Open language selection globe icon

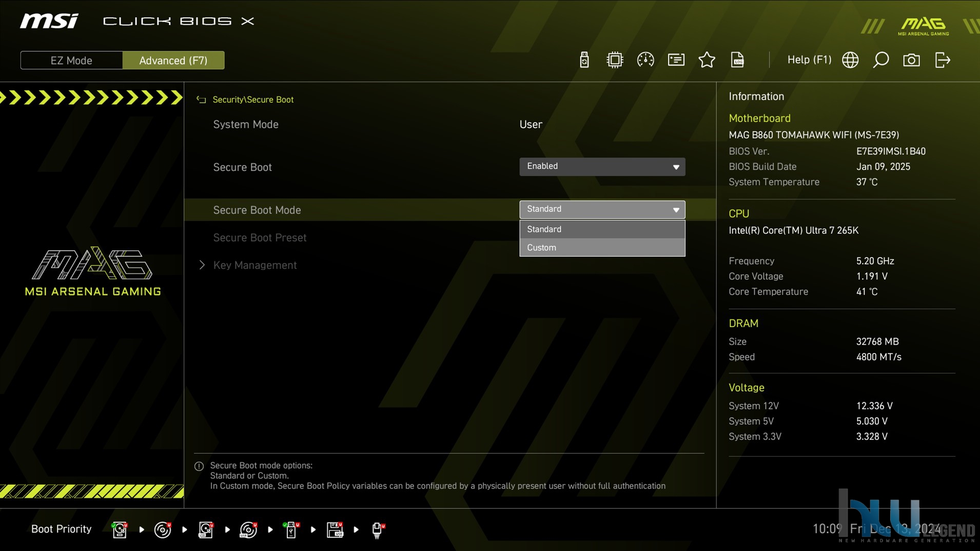(850, 60)
